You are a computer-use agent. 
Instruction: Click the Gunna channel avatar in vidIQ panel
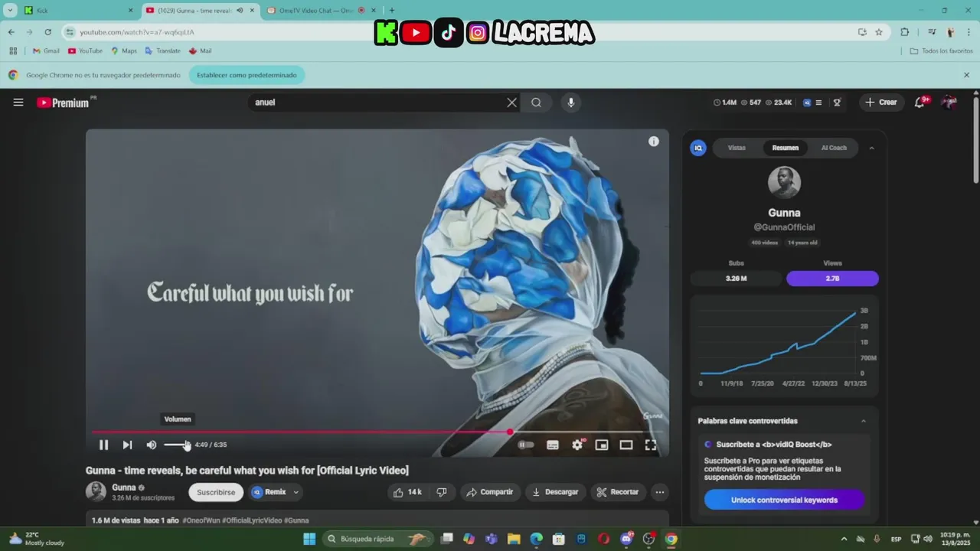pyautogui.click(x=784, y=182)
